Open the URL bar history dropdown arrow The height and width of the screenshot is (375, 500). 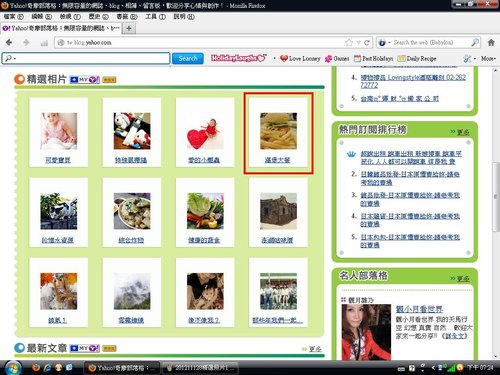pos(358,43)
